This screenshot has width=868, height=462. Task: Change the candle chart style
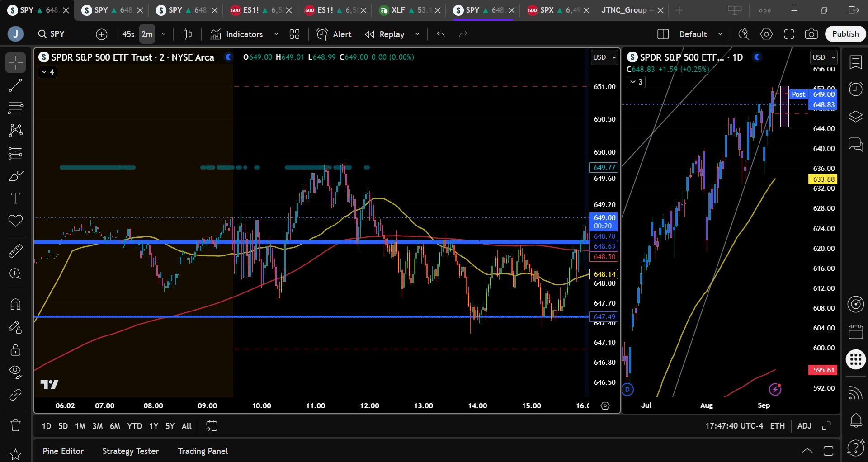(188, 34)
